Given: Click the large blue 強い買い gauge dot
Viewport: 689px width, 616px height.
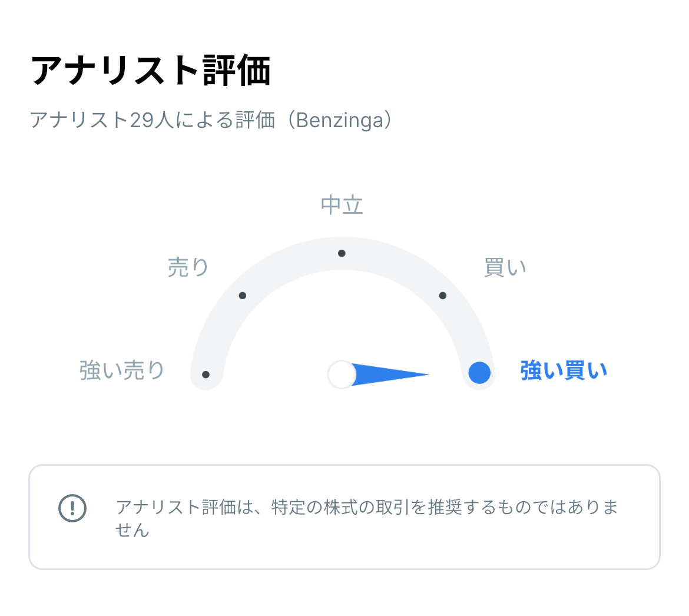Looking at the screenshot, I should click(x=479, y=373).
